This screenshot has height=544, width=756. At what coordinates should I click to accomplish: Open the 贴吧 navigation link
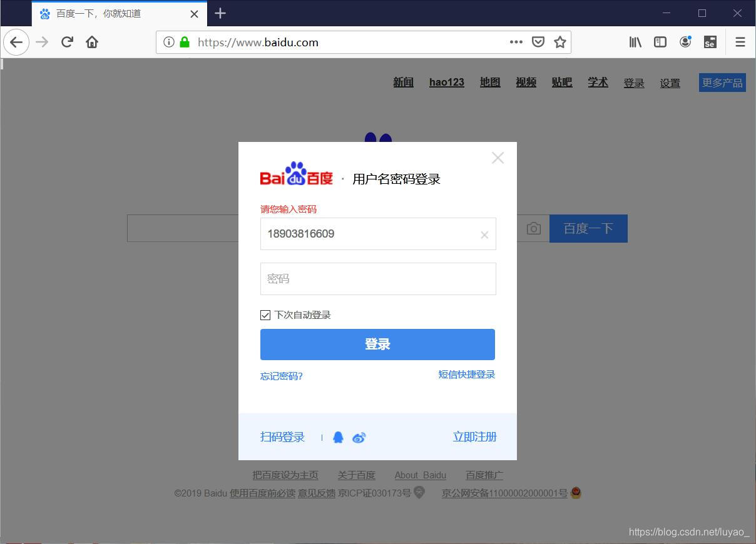tap(562, 82)
